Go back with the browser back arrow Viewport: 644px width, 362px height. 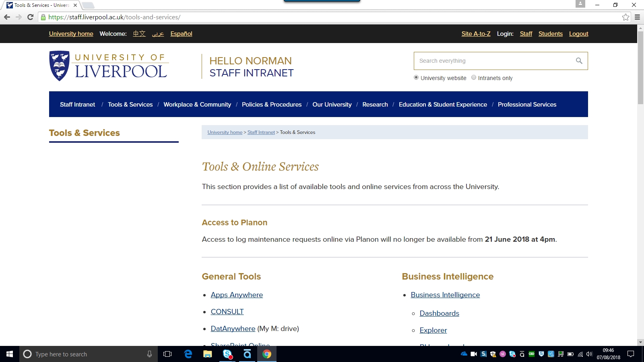[7, 17]
